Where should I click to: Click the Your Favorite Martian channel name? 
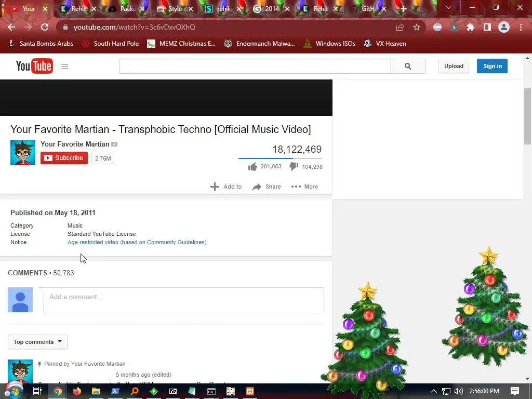click(75, 144)
